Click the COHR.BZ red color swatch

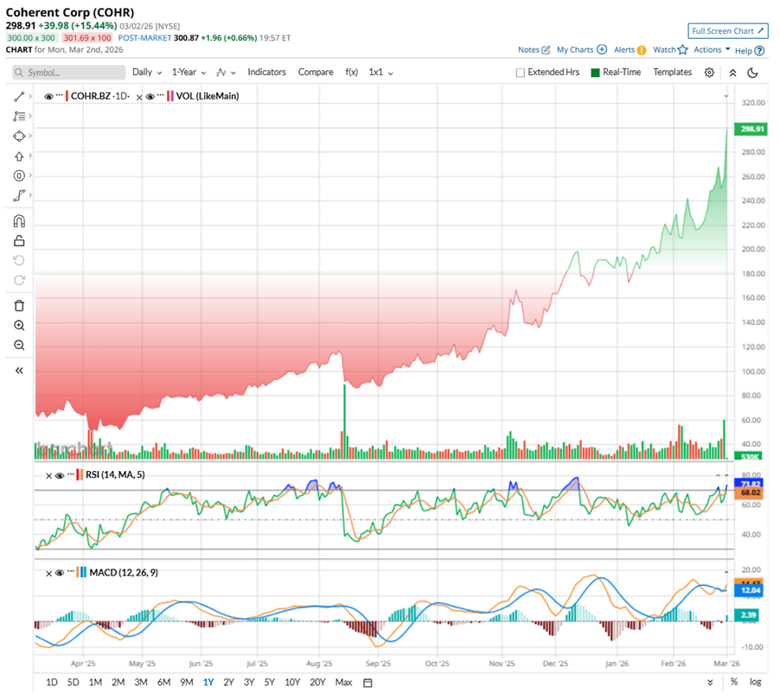point(67,96)
